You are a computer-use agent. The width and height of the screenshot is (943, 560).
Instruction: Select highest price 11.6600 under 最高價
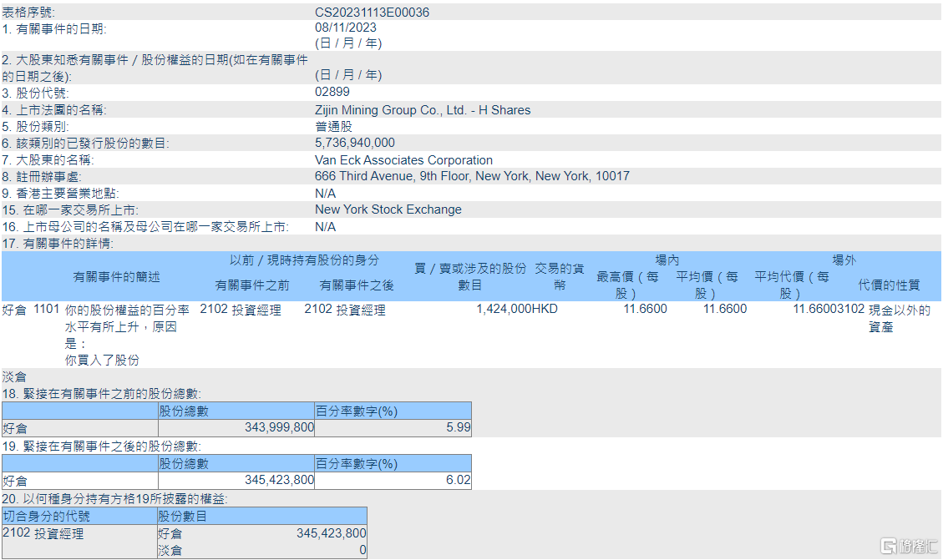coord(645,309)
